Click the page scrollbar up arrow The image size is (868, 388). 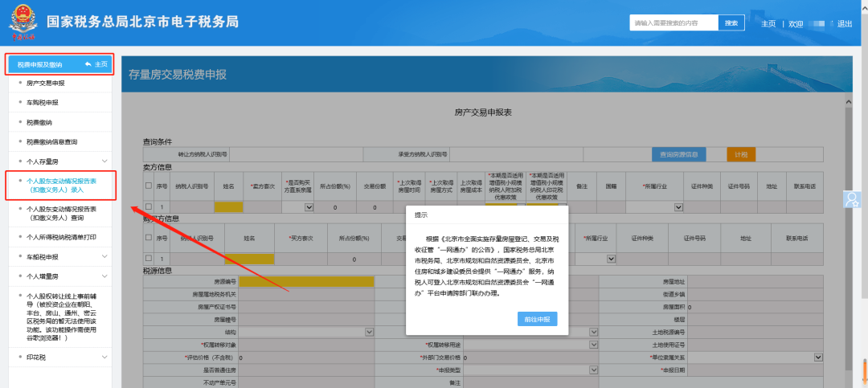pyautogui.click(x=849, y=104)
